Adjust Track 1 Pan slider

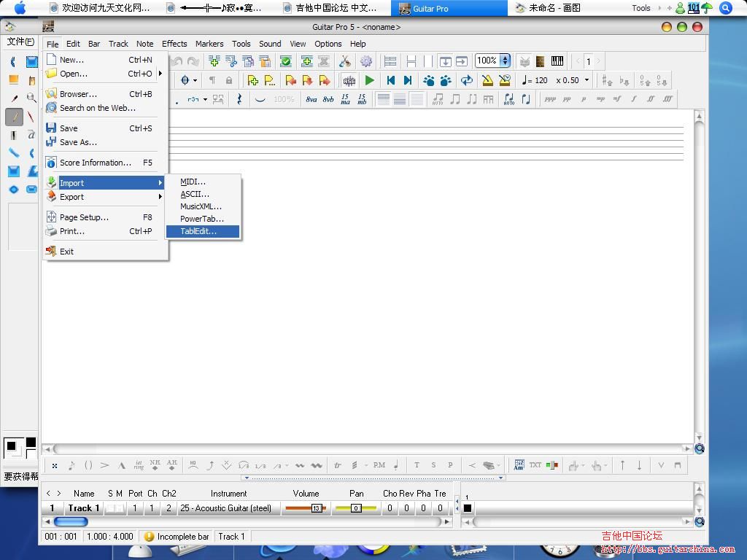pyautogui.click(x=356, y=508)
